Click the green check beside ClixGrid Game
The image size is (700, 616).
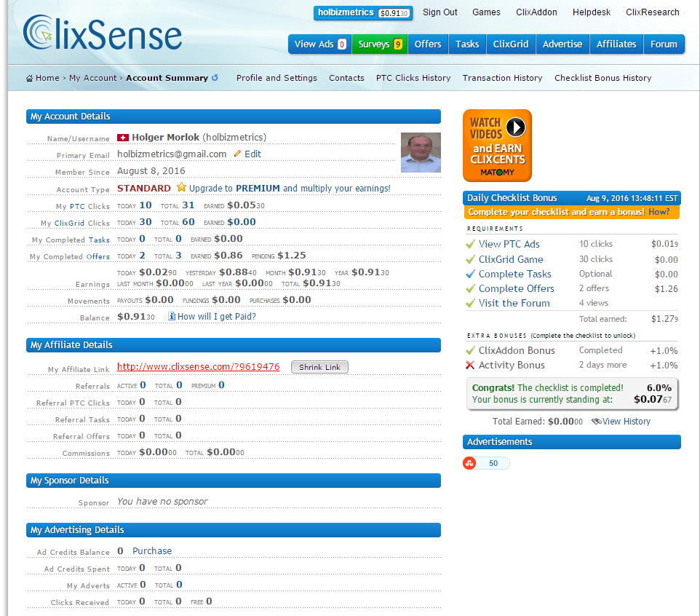click(x=470, y=259)
